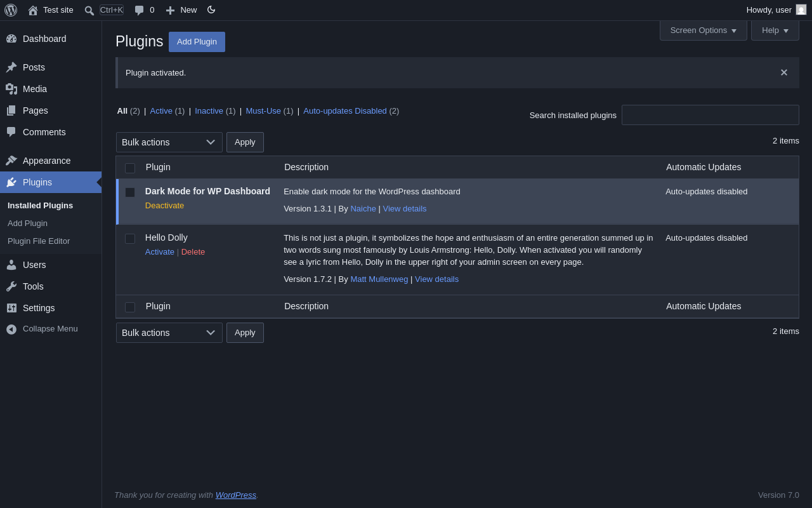This screenshot has width=812, height=508.
Task: Open the comments bubble in admin bar
Action: click(139, 10)
